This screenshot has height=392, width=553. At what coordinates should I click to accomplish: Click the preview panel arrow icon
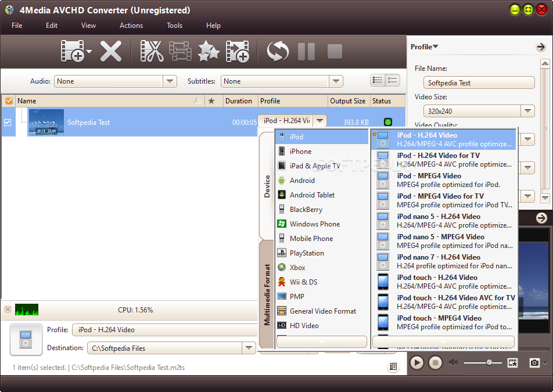click(541, 218)
